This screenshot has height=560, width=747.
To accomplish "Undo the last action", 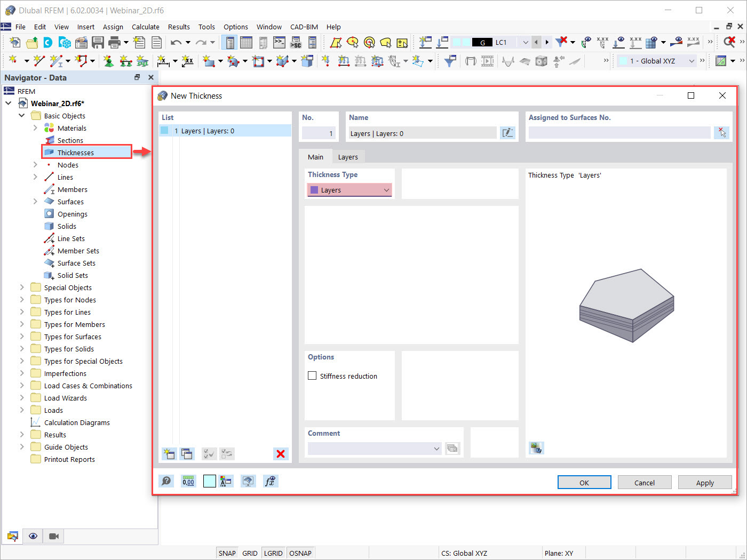I will (176, 42).
